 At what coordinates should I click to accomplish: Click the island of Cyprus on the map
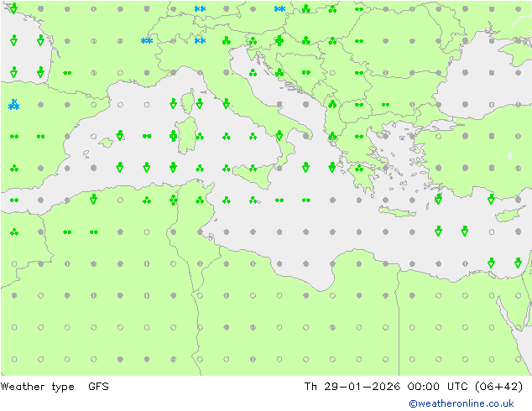coord(512,214)
